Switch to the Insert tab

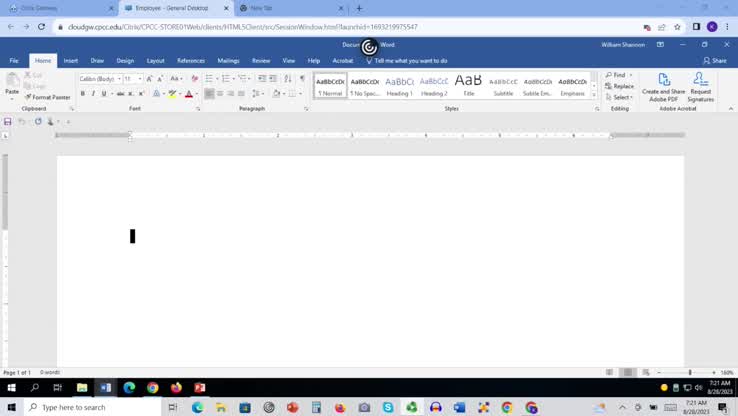71,61
